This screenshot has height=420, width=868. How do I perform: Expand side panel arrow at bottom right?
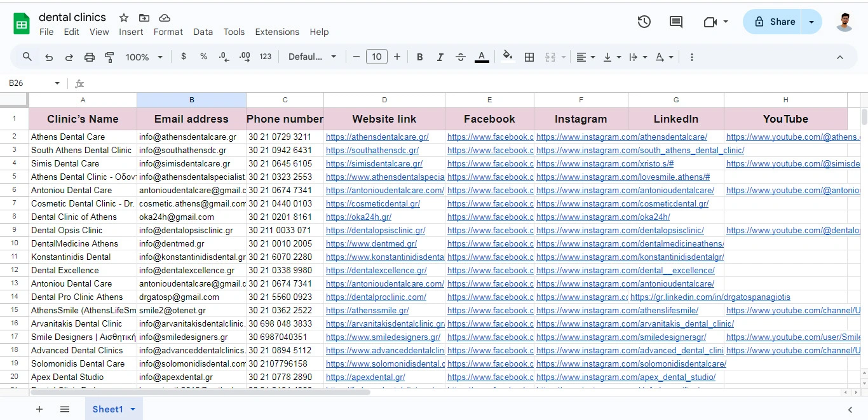tap(850, 409)
